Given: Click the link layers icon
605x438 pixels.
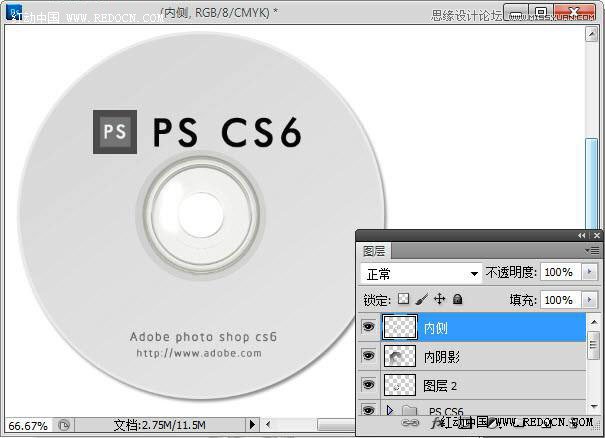Looking at the screenshot, I should (x=410, y=423).
